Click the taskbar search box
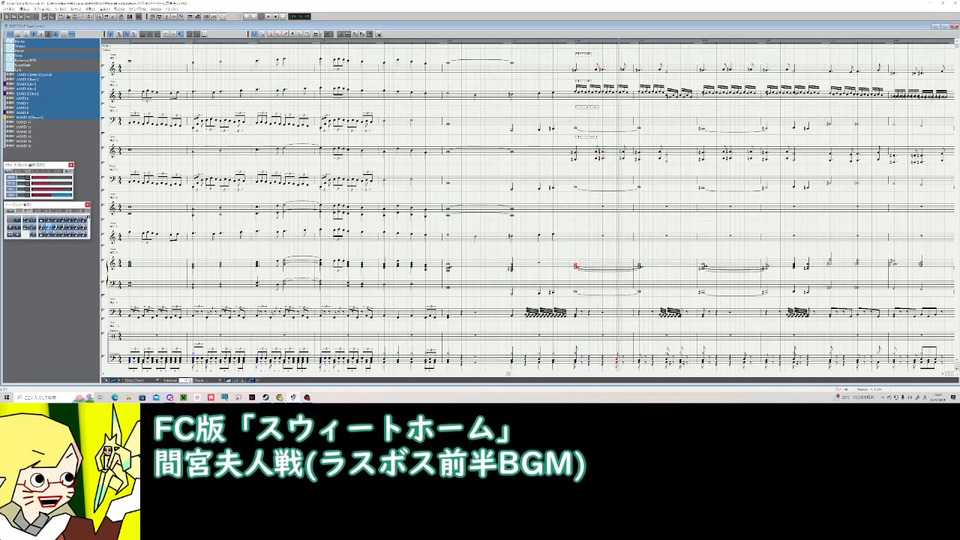This screenshot has height=540, width=960. [54, 397]
